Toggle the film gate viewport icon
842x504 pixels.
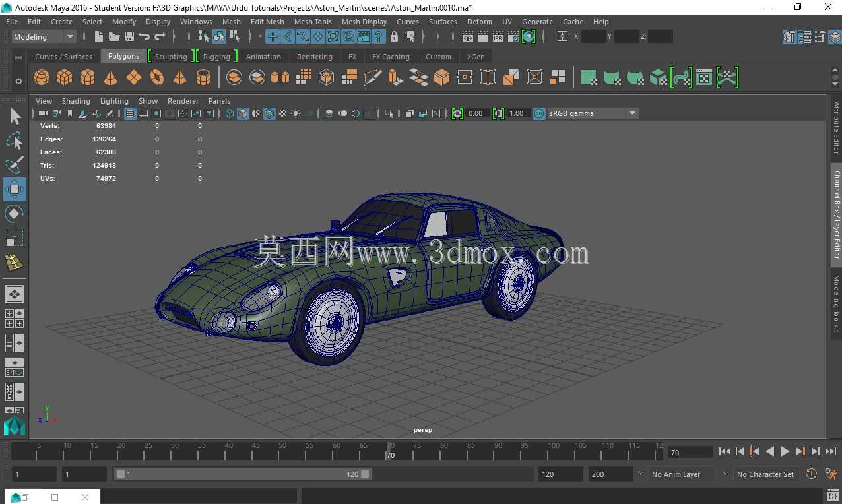[x=143, y=113]
